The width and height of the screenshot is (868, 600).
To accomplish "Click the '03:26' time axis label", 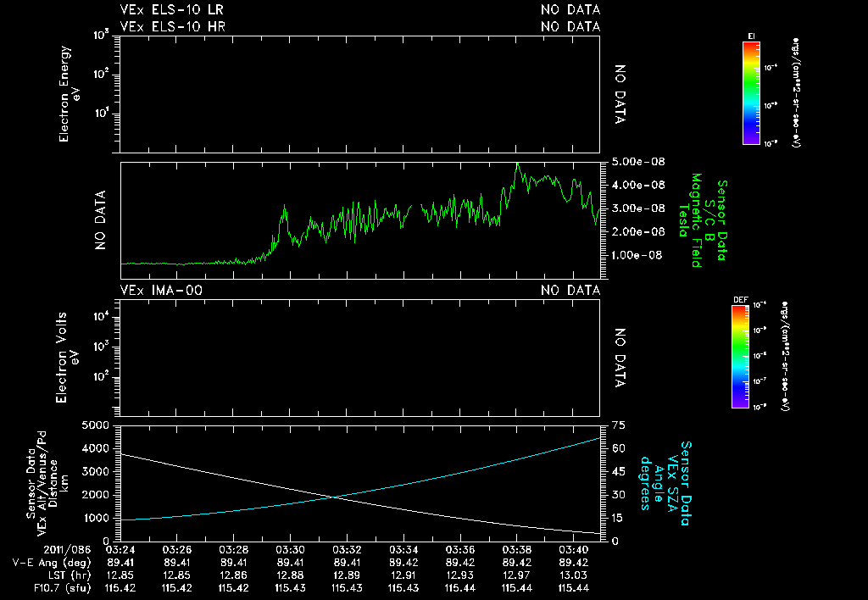I will point(176,550).
